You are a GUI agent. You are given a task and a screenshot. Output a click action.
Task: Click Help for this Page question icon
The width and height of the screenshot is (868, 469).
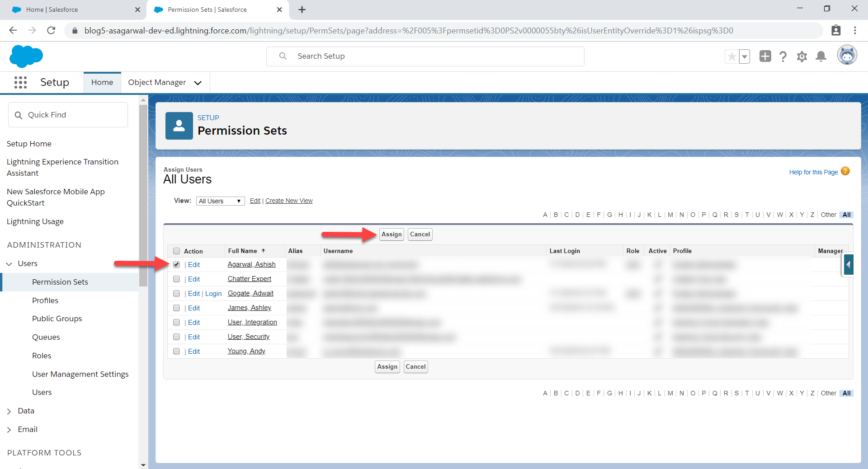pyautogui.click(x=845, y=171)
